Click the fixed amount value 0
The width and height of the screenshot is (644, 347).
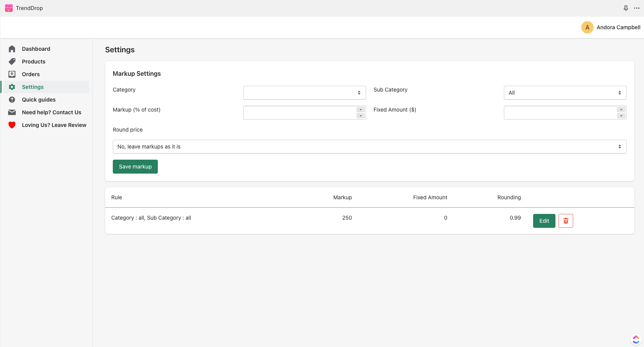pyautogui.click(x=445, y=218)
